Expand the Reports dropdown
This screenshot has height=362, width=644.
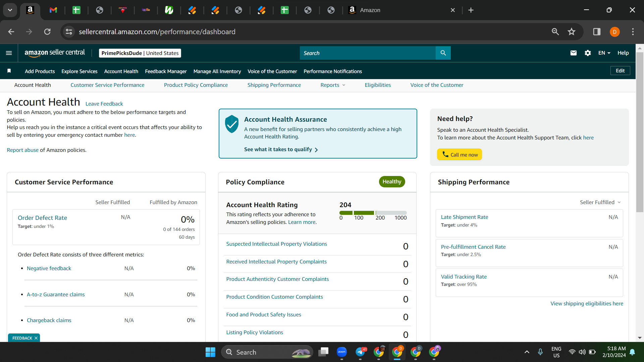point(333,85)
